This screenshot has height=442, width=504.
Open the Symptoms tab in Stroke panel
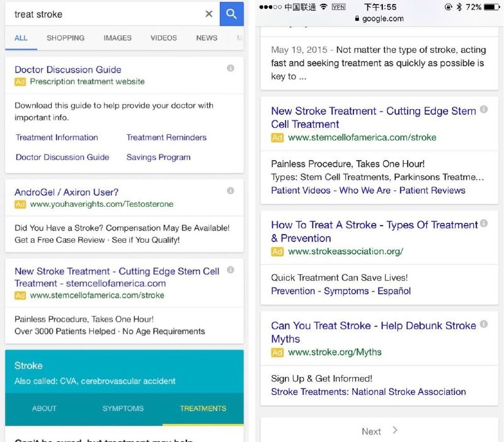[123, 409]
